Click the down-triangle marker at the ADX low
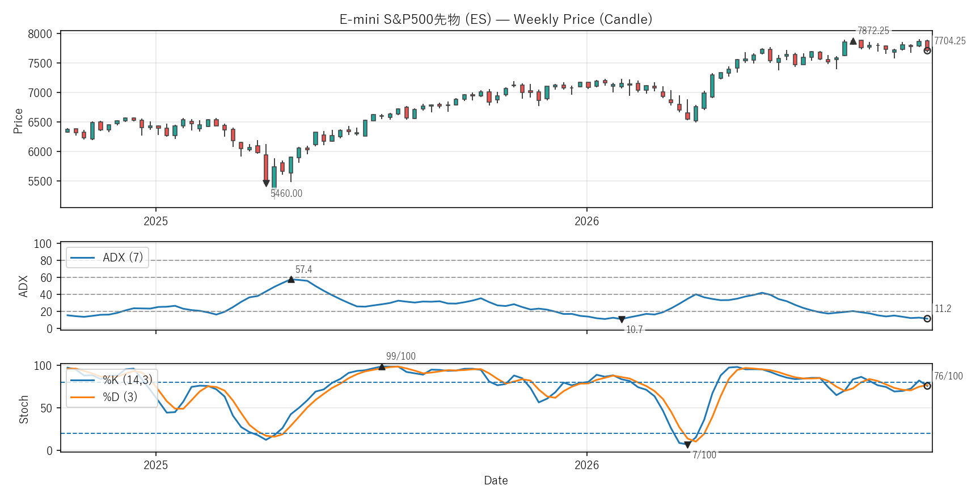 (622, 320)
